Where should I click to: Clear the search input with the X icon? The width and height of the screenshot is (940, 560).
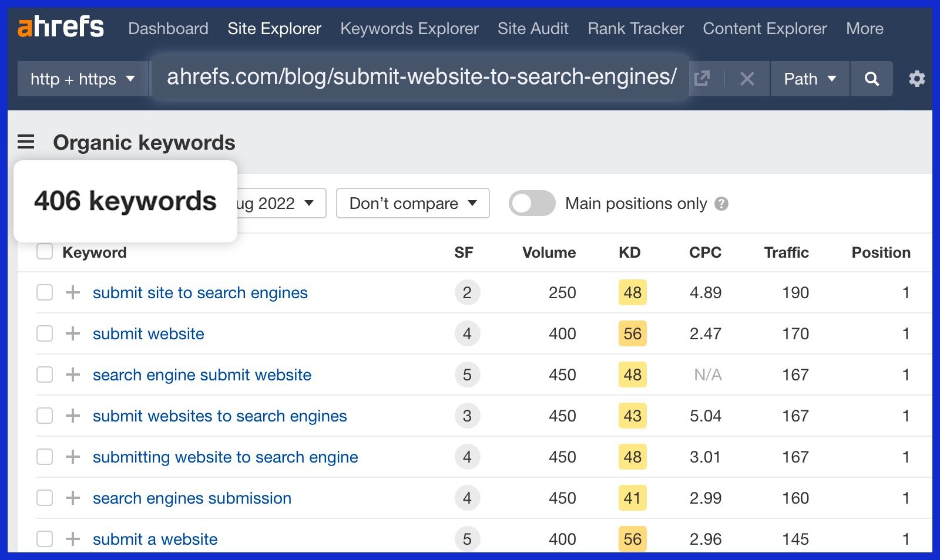[x=747, y=78]
